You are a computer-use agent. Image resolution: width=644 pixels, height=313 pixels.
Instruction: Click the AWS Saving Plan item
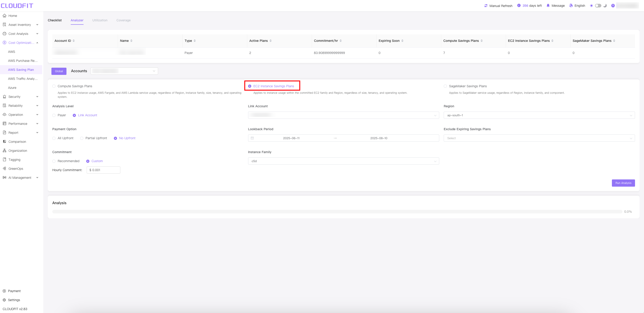click(x=21, y=70)
